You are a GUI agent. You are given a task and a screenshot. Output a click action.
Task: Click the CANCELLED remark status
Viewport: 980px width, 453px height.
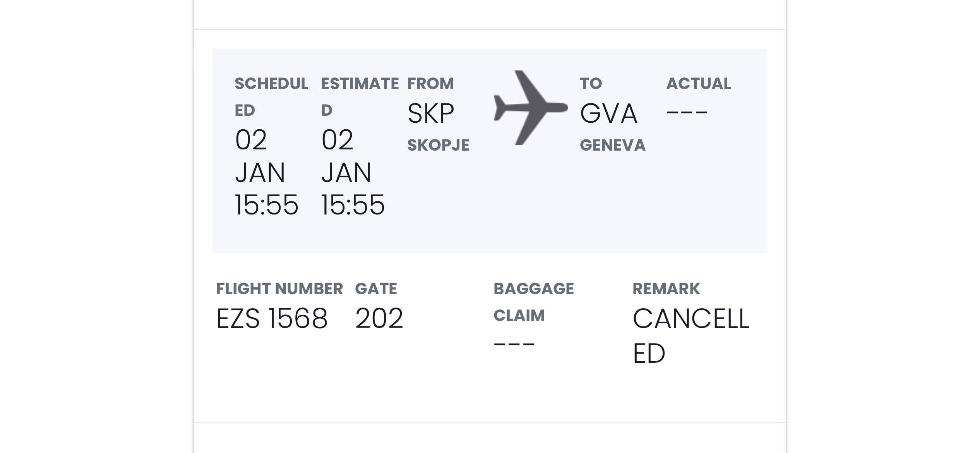pos(691,335)
